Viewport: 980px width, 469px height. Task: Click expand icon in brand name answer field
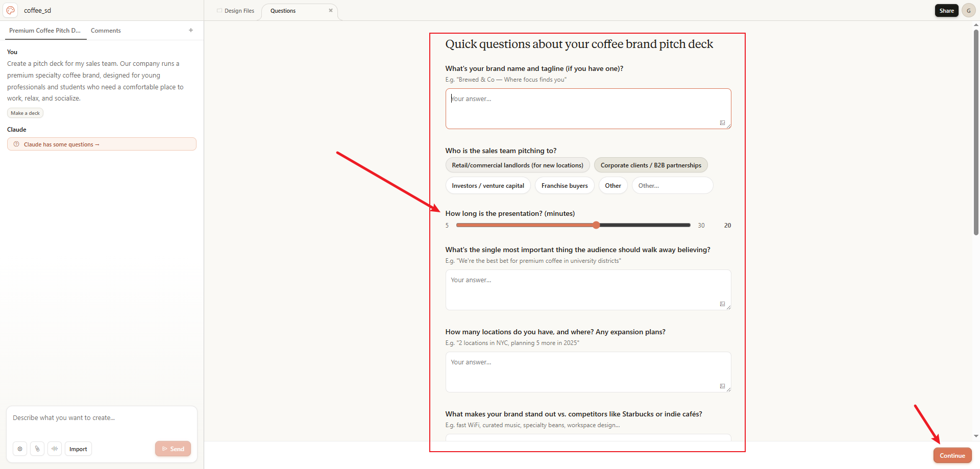[722, 122]
